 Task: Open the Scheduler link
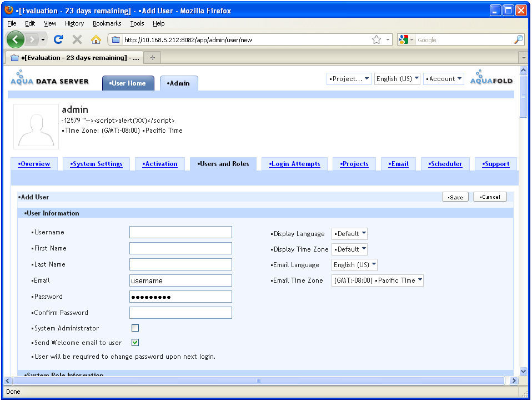445,164
